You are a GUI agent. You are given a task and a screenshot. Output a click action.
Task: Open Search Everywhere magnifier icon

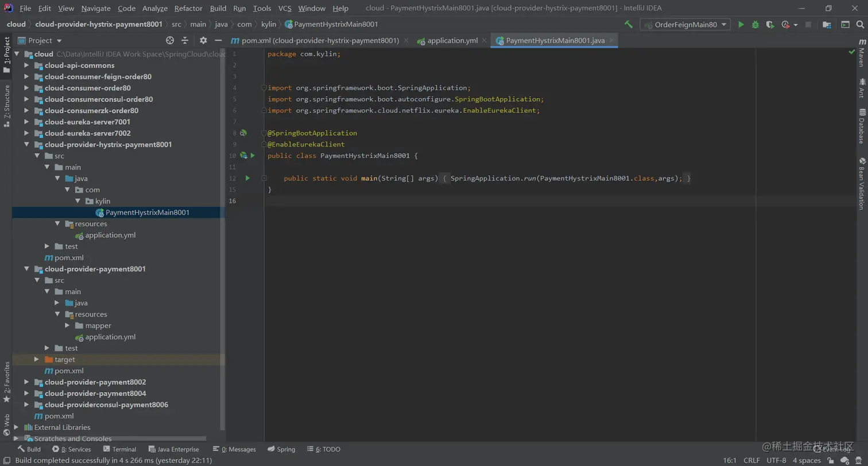click(861, 25)
